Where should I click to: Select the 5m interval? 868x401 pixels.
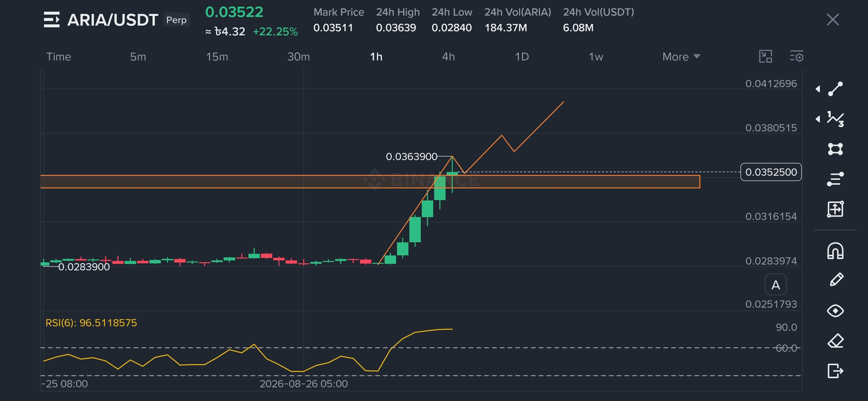[138, 57]
